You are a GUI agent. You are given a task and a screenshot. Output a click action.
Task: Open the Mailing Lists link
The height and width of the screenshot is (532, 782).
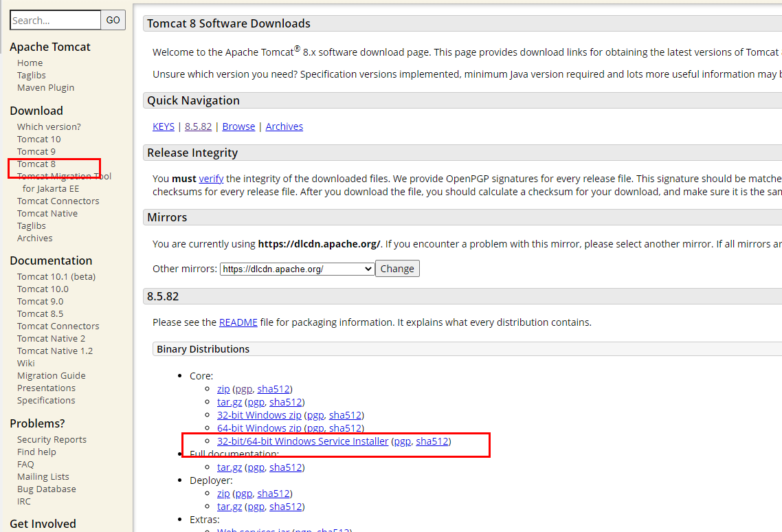[43, 477]
